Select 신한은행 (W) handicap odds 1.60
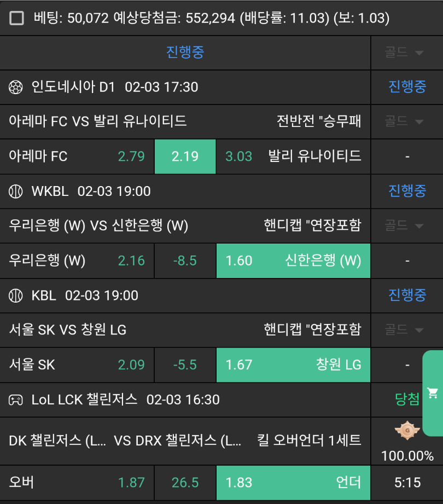Image resolution: width=443 pixels, height=504 pixels. pyautogui.click(x=293, y=260)
